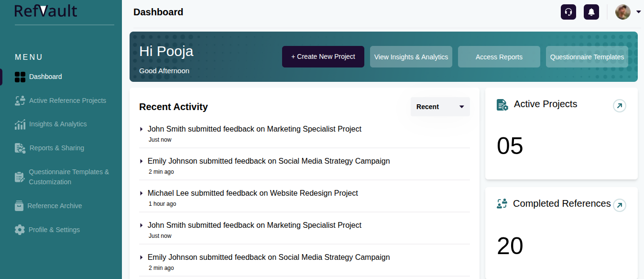Open Active Reference Projects in sidebar

[67, 100]
